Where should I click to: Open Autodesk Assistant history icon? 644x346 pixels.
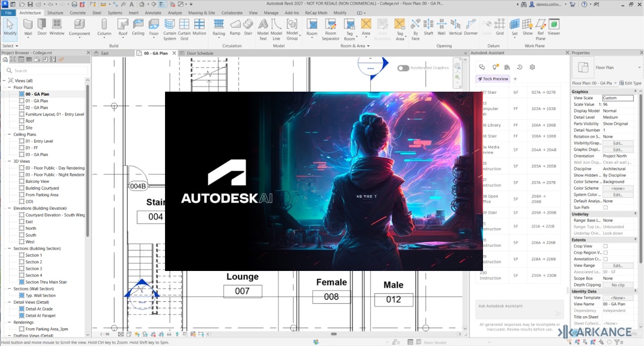pos(519,67)
